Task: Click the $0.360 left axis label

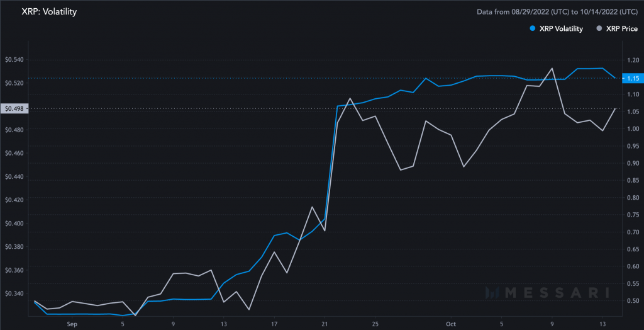Action: click(x=14, y=270)
